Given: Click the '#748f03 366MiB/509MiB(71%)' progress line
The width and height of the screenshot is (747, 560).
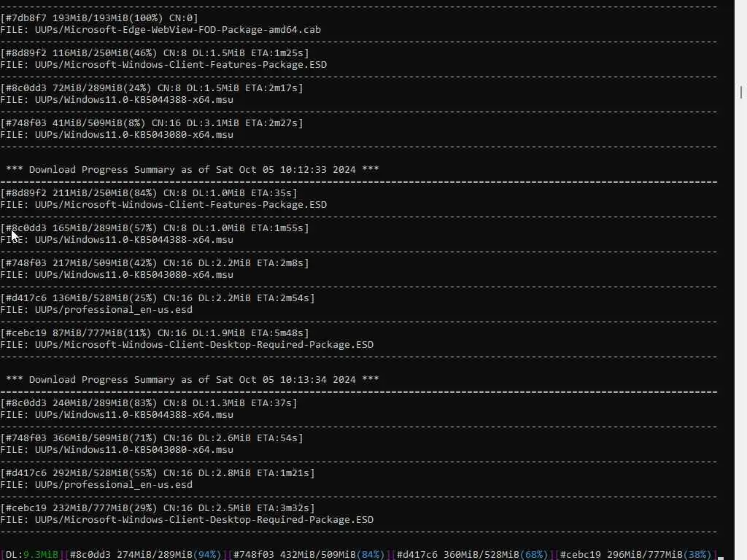Looking at the screenshot, I should click(x=152, y=438).
